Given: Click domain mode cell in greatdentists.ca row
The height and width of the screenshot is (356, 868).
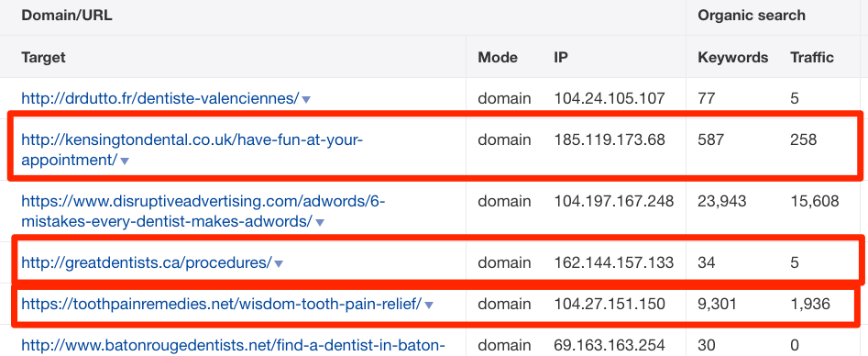Looking at the screenshot, I should tap(504, 262).
